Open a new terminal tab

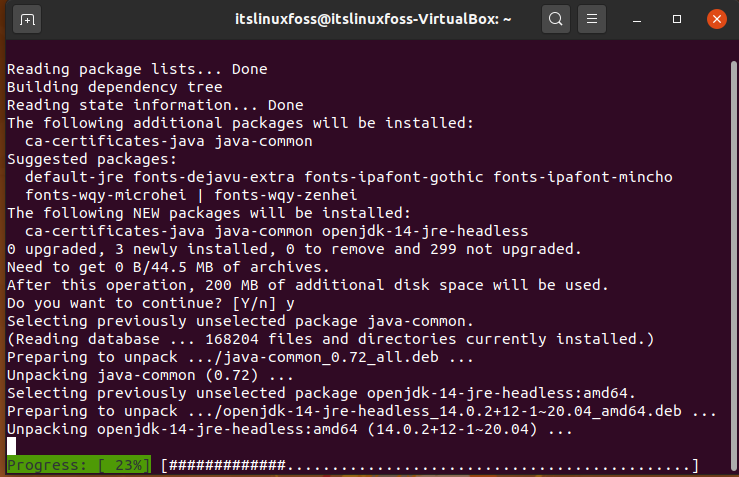click(27, 19)
